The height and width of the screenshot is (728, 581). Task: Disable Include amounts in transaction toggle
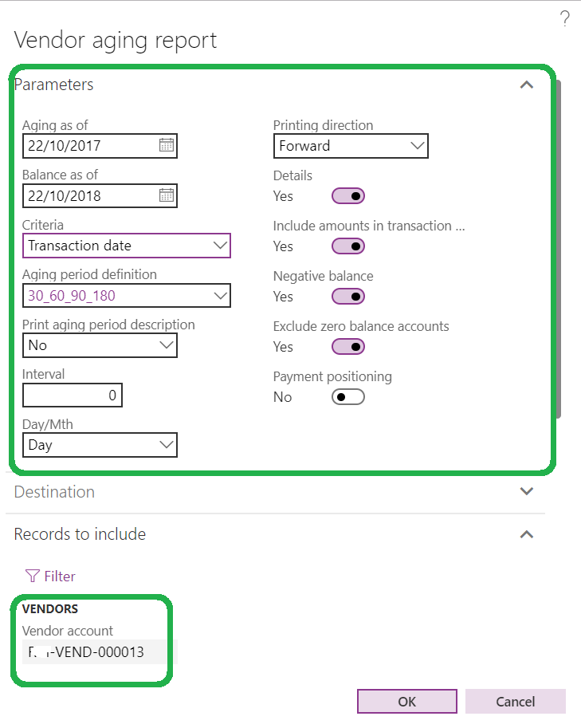(x=348, y=246)
